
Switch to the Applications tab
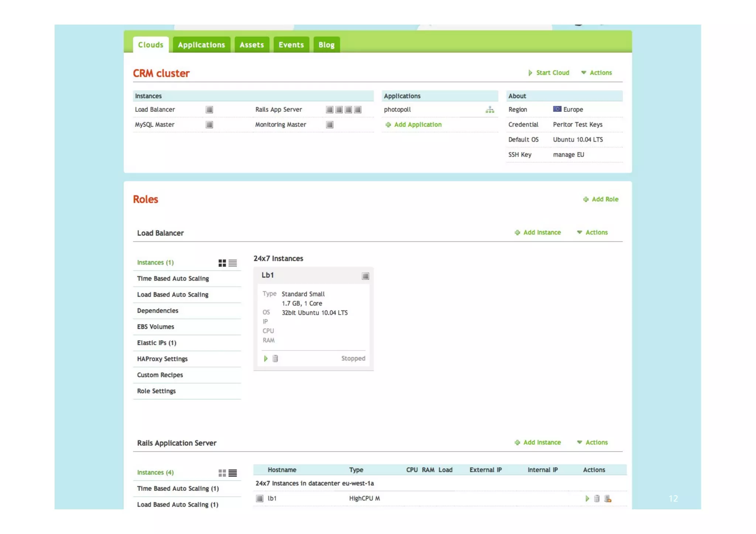point(201,45)
